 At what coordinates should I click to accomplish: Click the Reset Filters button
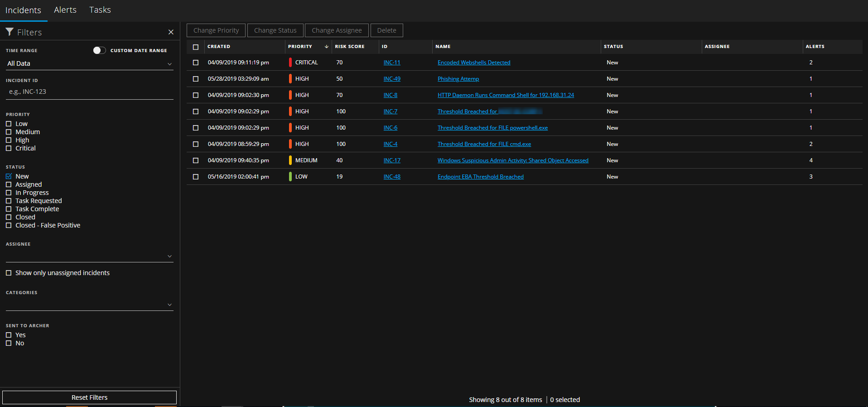coord(89,397)
